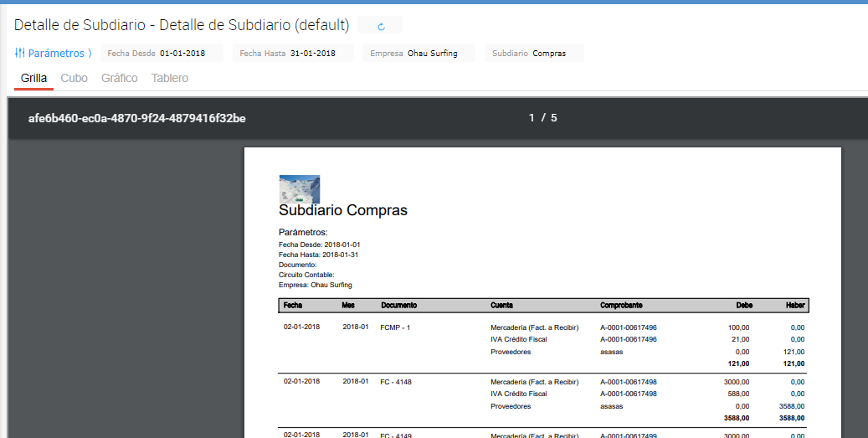
Task: Expand the Parámetros chevron arrow
Action: (x=90, y=54)
